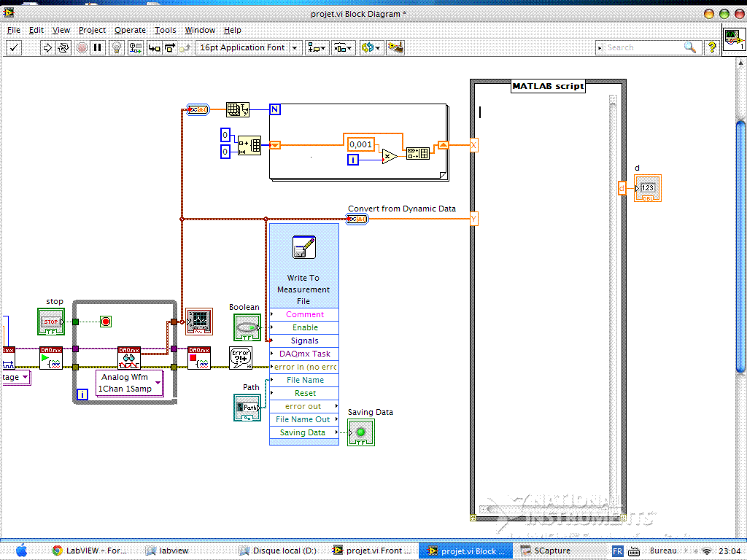The width and height of the screenshot is (747, 560).
Task: Click the While Loop red stop condition terminal
Action: point(106,322)
